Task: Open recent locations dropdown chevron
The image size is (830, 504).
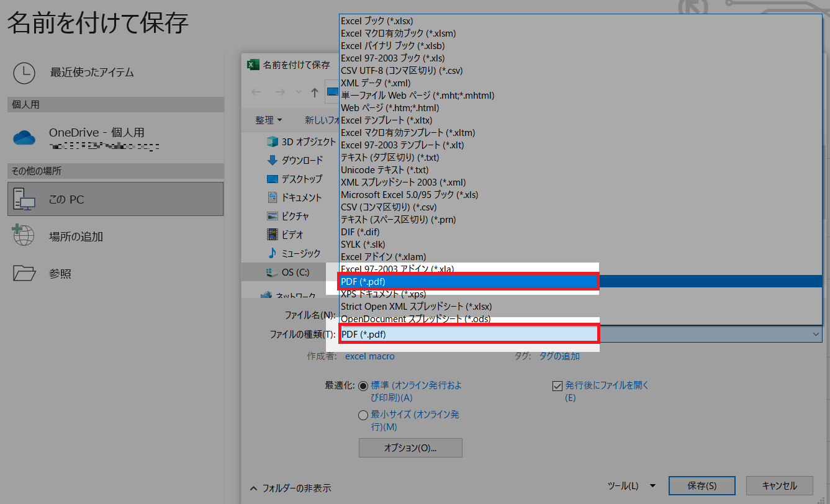Action: coord(299,92)
